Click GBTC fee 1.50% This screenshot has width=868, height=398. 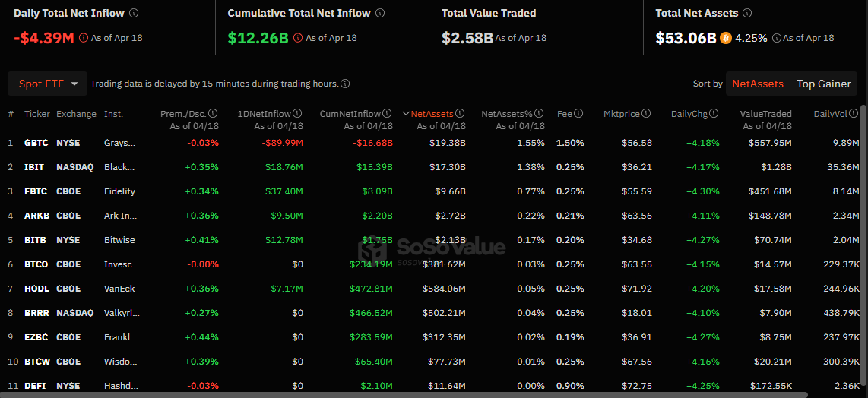570,143
